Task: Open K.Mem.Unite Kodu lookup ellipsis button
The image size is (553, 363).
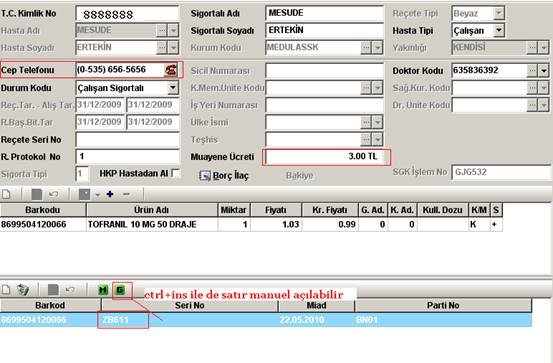Action: [366, 87]
